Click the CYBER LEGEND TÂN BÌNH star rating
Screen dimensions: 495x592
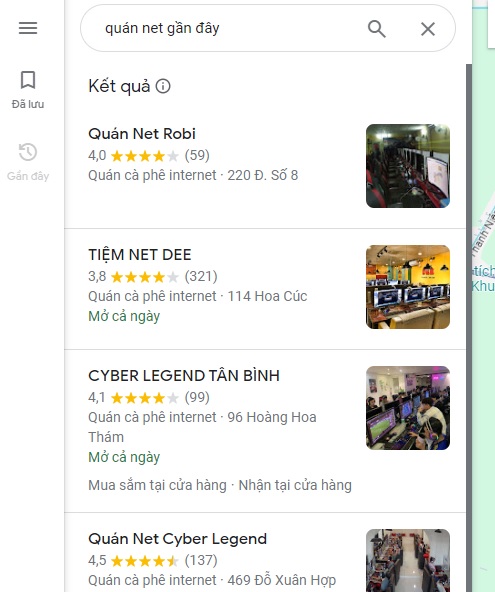(x=145, y=398)
